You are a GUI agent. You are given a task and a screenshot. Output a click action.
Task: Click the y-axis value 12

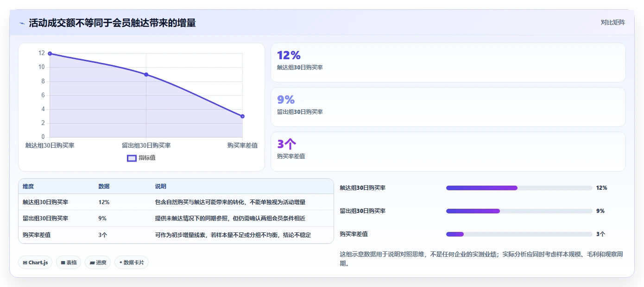[x=42, y=53]
